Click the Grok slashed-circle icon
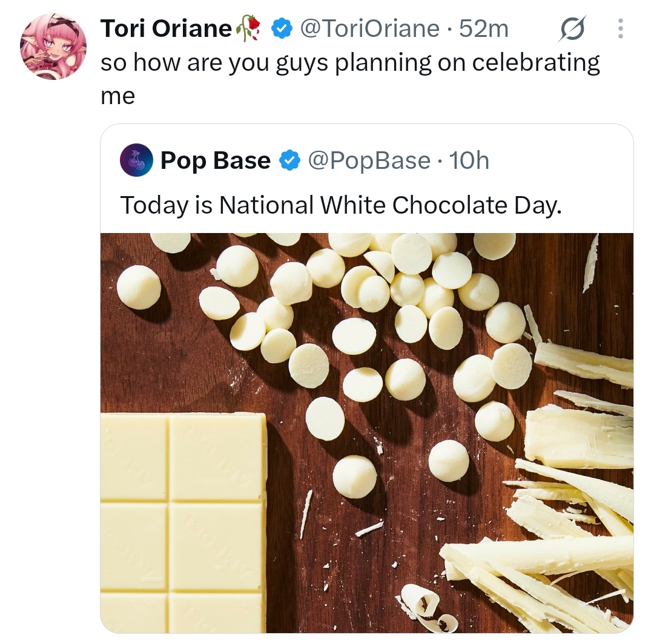The height and width of the screenshot is (644, 654). pyautogui.click(x=572, y=28)
